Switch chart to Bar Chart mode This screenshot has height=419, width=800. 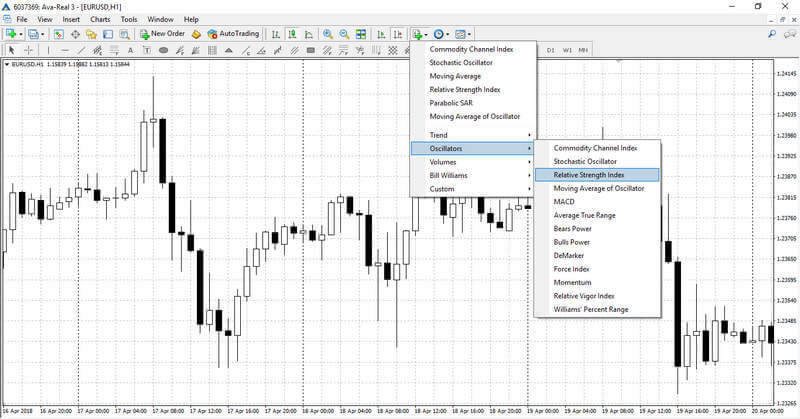276,34
